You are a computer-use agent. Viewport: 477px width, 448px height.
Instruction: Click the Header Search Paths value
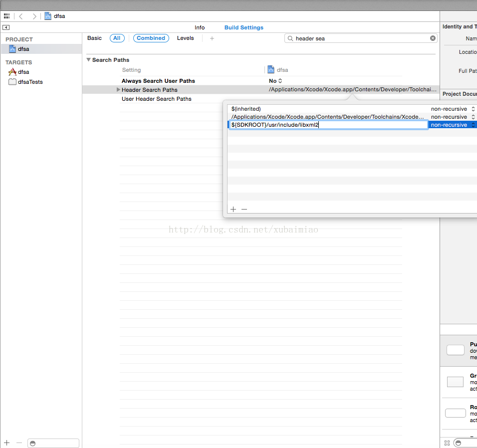tap(352, 89)
